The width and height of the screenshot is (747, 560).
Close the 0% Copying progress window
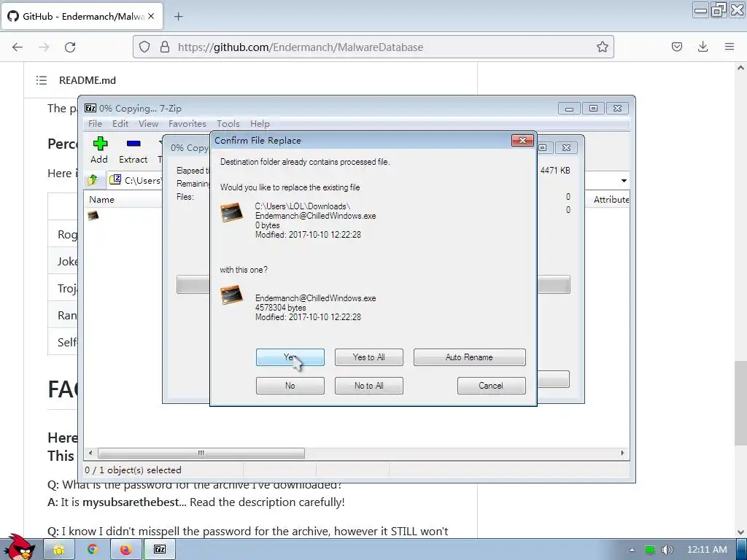(x=566, y=147)
